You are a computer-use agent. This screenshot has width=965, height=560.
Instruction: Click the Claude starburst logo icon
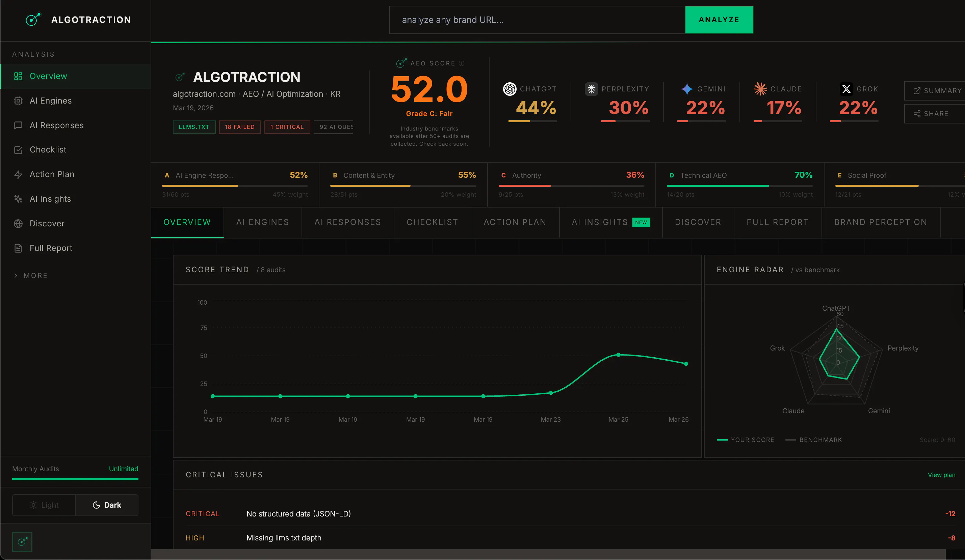coord(760,89)
